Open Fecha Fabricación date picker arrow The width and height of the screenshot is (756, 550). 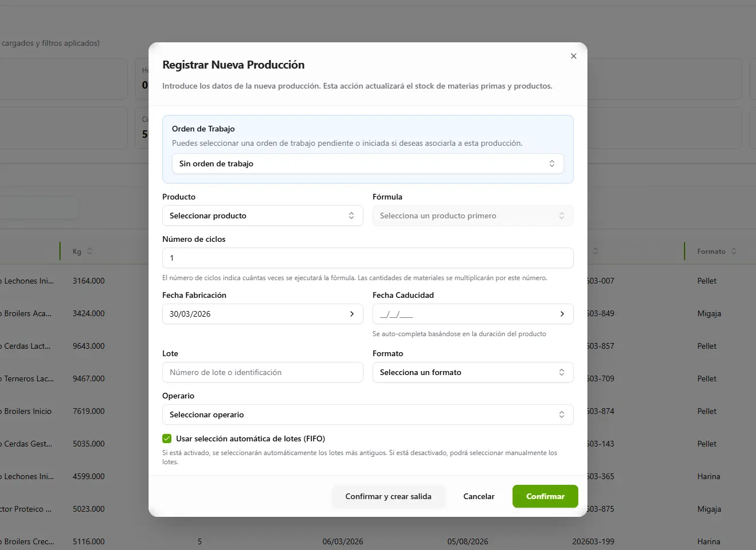(352, 314)
